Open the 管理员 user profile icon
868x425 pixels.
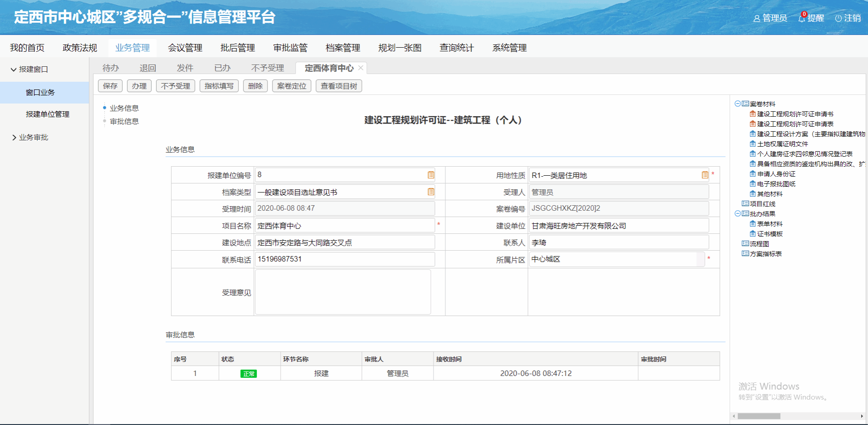[x=757, y=19]
